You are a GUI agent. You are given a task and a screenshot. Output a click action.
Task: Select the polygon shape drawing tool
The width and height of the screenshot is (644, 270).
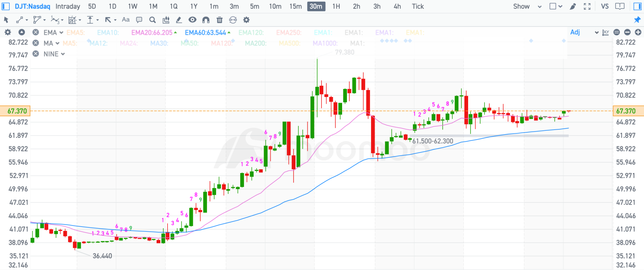[37, 20]
